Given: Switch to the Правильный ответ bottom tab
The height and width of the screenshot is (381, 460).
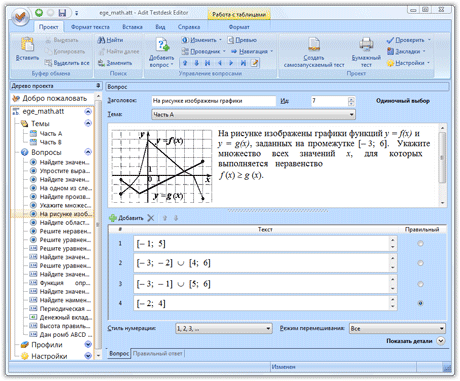Looking at the screenshot, I should coord(158,353).
